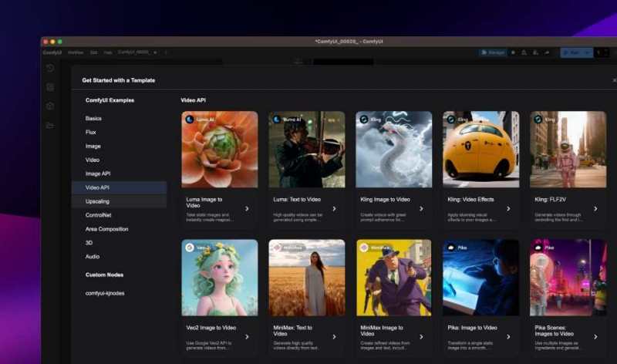Click the Luma AI badge on first card
617x364 pixels.
coord(199,120)
